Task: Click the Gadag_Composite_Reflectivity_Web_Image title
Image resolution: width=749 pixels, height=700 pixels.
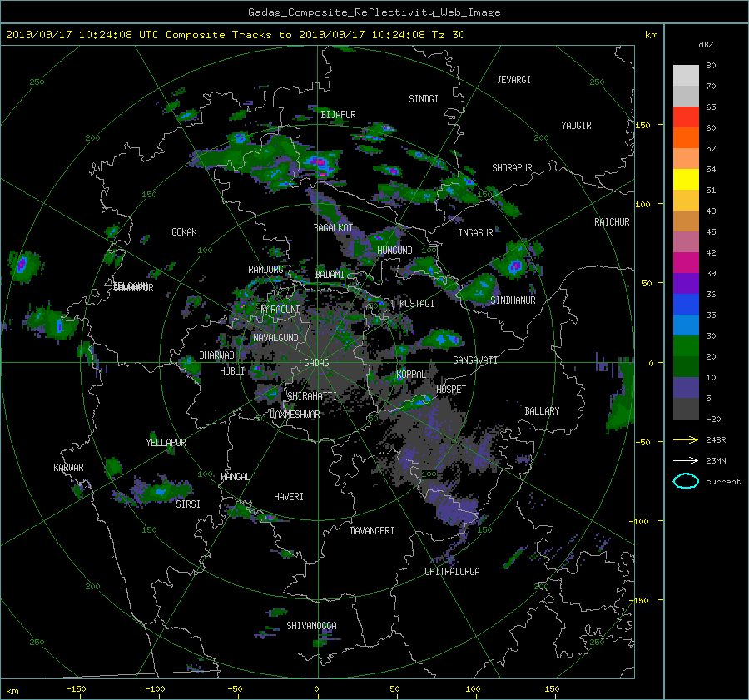Action: (374, 12)
